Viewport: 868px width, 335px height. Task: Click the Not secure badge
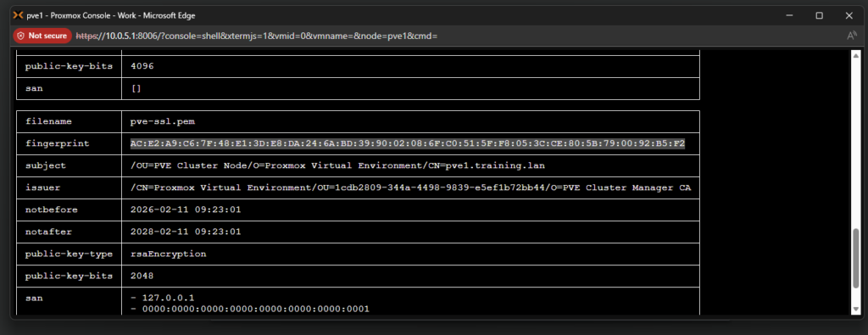pos(42,36)
